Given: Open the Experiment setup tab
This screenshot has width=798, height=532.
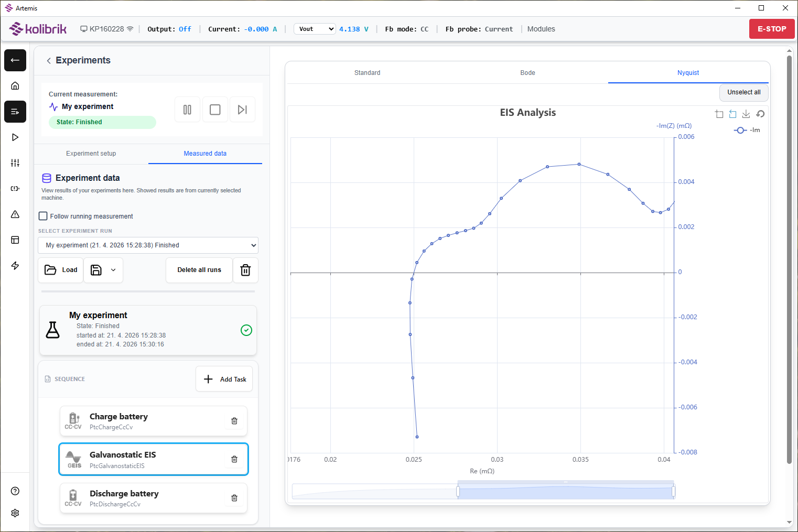Looking at the screenshot, I should [91, 154].
